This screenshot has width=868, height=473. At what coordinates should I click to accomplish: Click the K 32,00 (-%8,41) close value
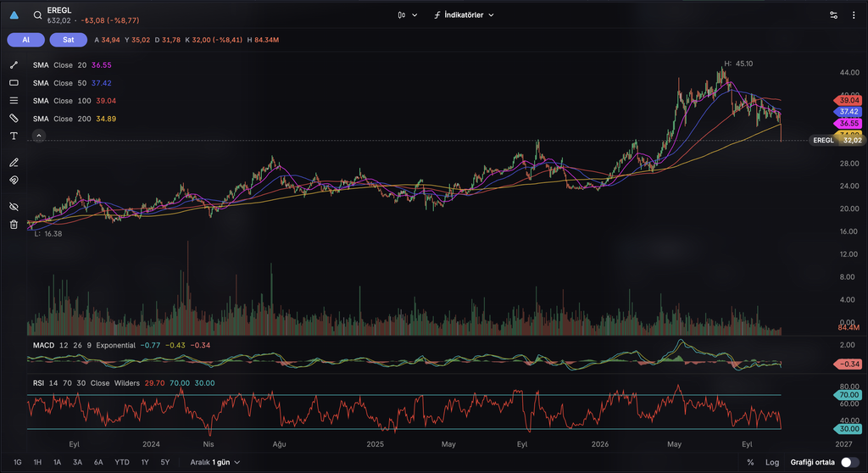point(214,40)
